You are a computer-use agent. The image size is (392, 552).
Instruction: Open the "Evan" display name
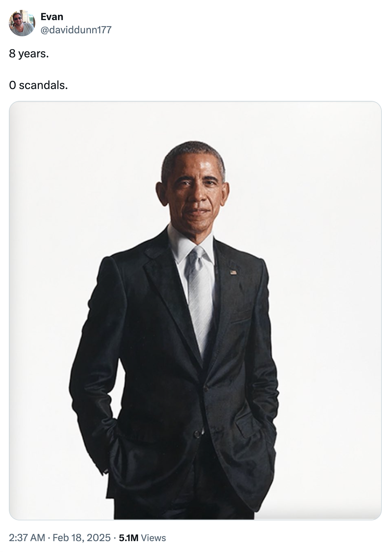pyautogui.click(x=52, y=16)
